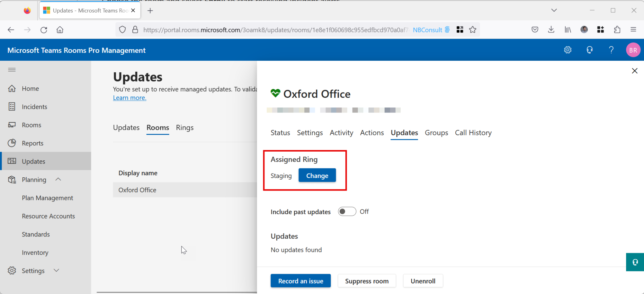Open the Learn more link

[129, 97]
